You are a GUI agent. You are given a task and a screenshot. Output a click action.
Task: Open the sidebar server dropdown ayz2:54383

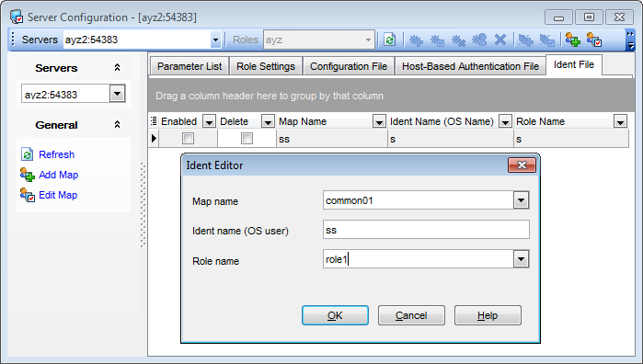tap(117, 94)
